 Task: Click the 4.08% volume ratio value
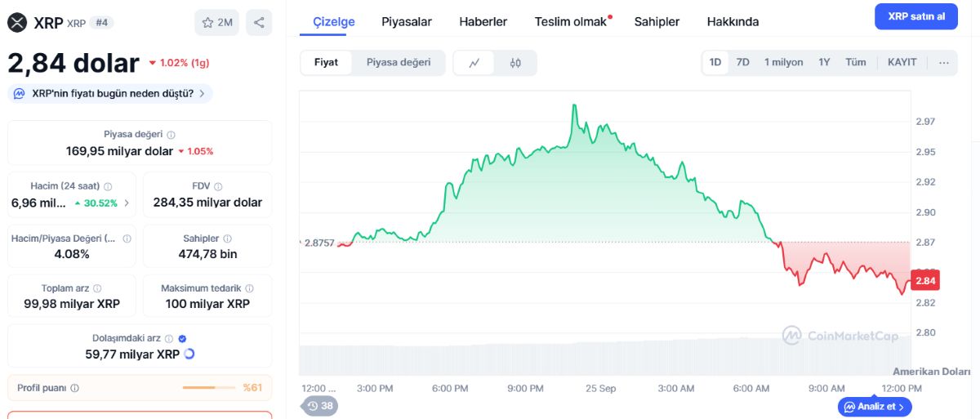72,254
